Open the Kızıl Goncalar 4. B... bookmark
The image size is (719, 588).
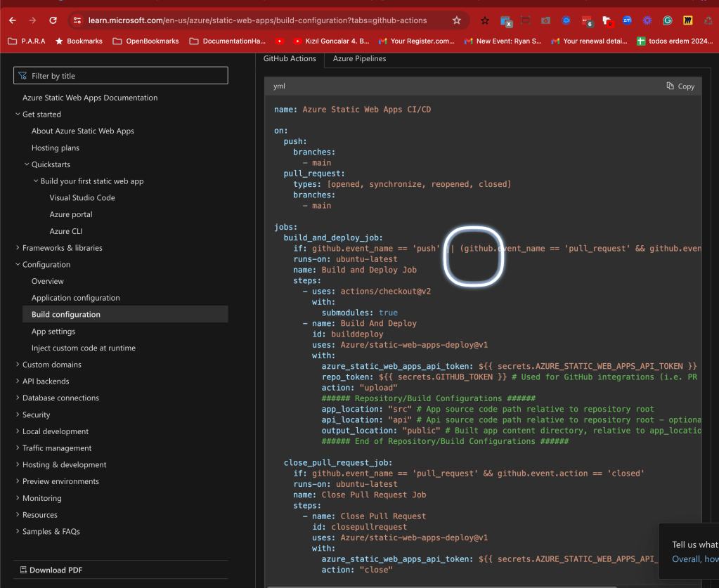(x=331, y=41)
